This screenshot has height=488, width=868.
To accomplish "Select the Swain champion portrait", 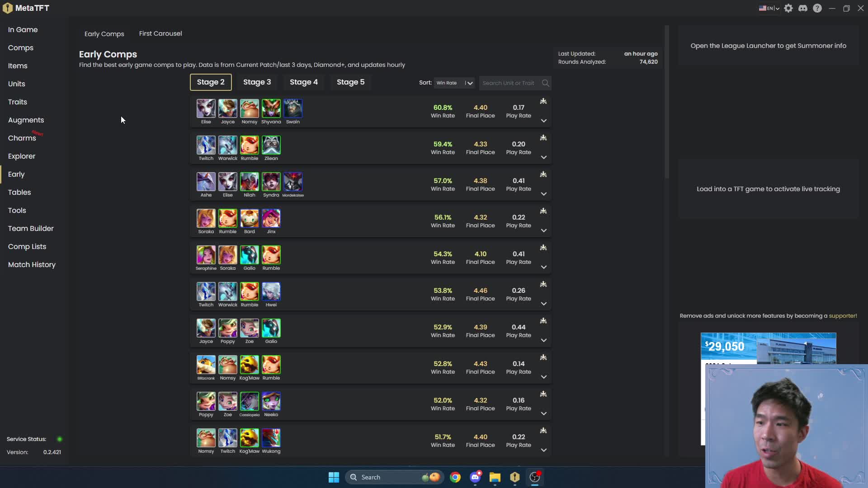I will (x=293, y=108).
